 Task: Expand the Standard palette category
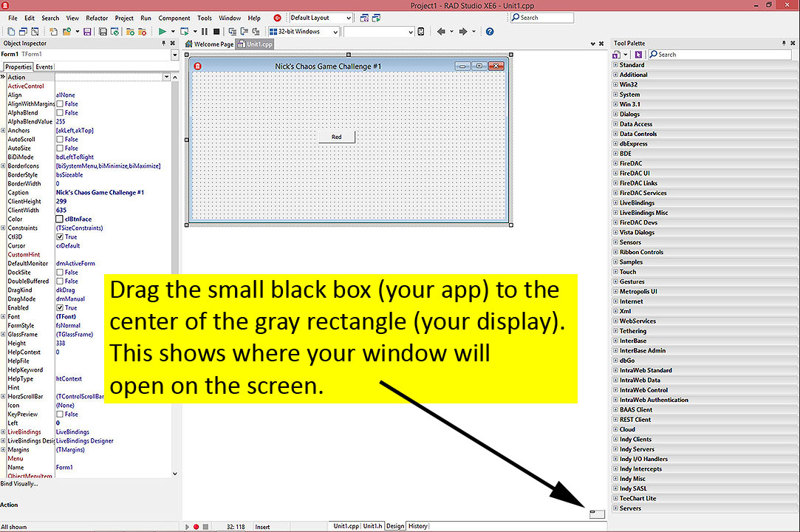615,65
